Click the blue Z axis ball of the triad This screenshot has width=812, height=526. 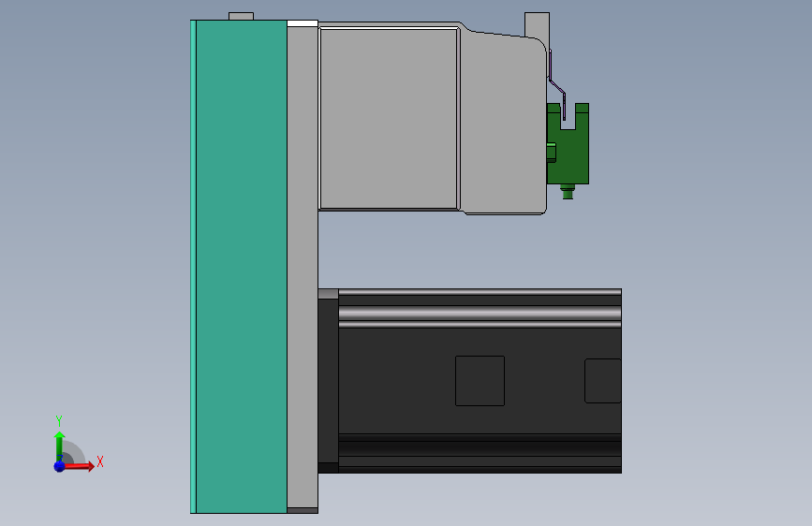(59, 466)
